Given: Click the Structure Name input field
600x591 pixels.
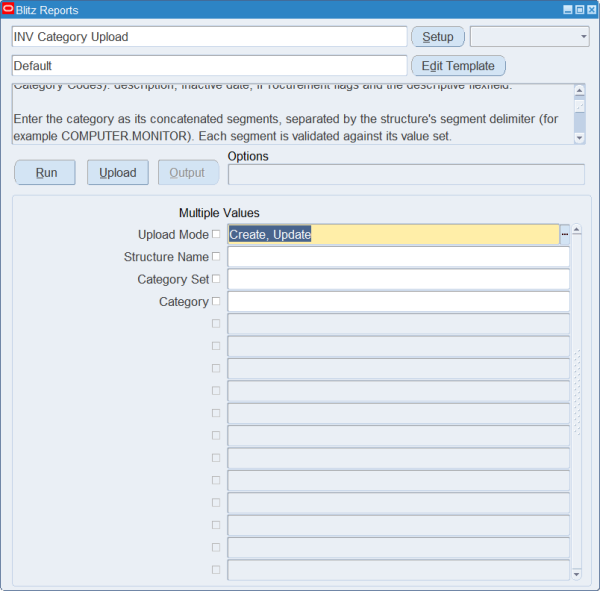Looking at the screenshot, I should [x=398, y=256].
